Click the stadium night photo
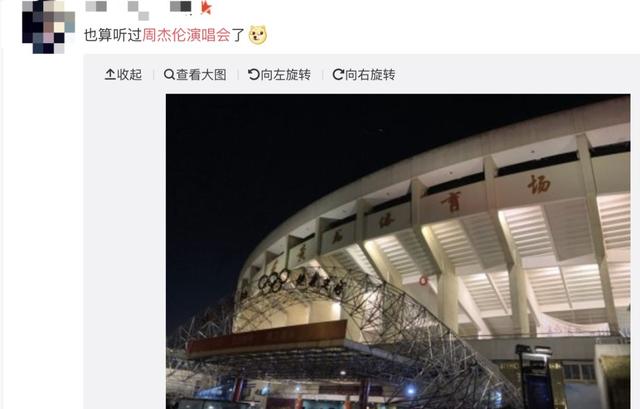Screen dimensions: 640x409 pos(398,251)
